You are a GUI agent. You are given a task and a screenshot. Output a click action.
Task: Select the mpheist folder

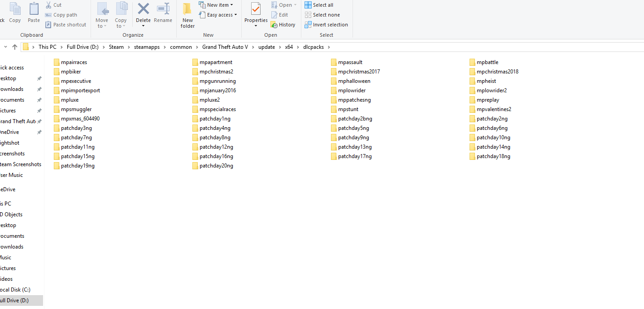(x=483, y=81)
